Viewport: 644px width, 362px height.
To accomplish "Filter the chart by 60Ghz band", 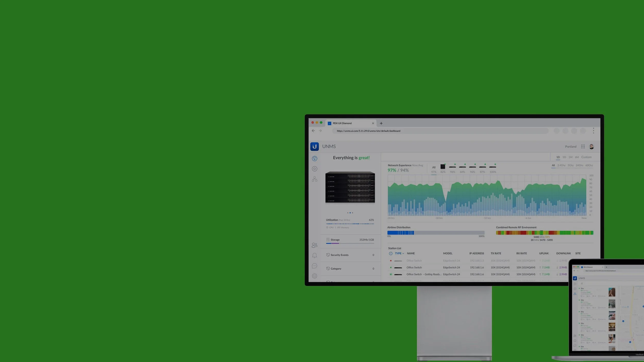I will coord(589,166).
